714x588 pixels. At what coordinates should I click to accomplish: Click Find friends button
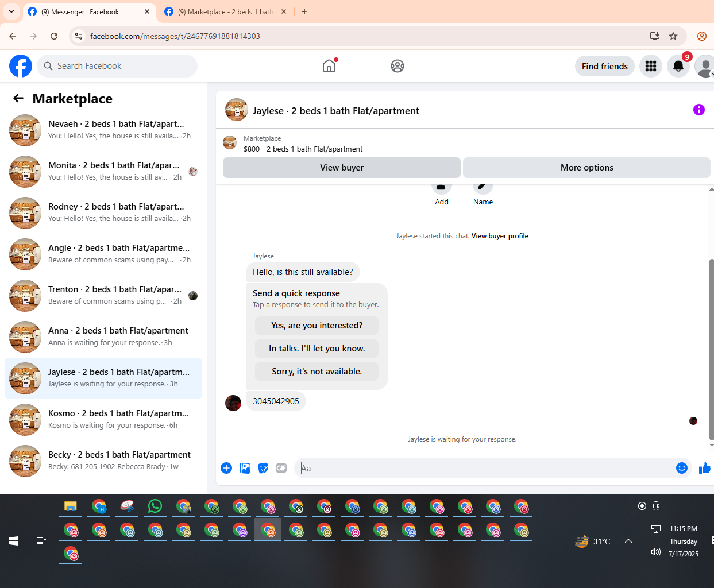click(x=605, y=66)
